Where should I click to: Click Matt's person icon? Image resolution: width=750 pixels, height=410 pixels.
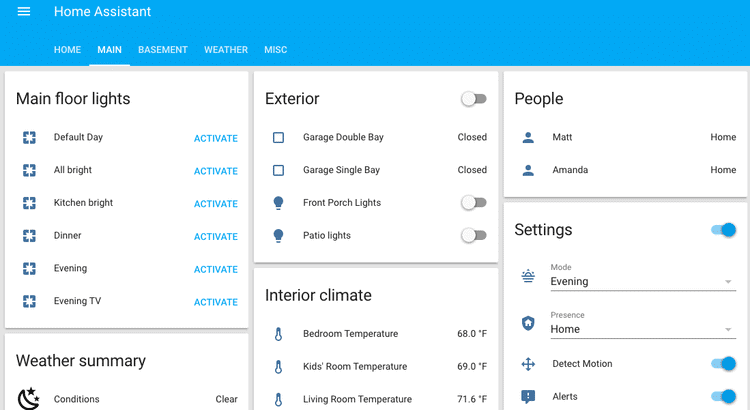528,138
